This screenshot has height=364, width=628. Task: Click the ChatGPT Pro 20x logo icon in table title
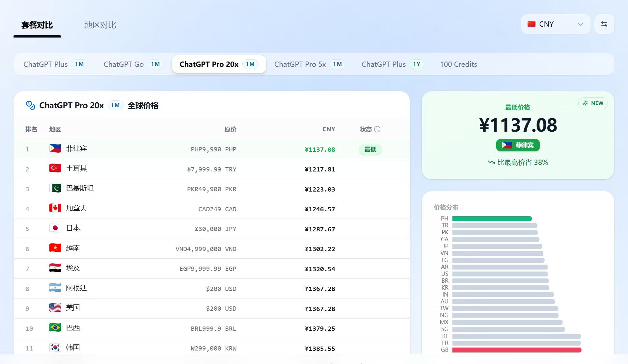click(31, 105)
